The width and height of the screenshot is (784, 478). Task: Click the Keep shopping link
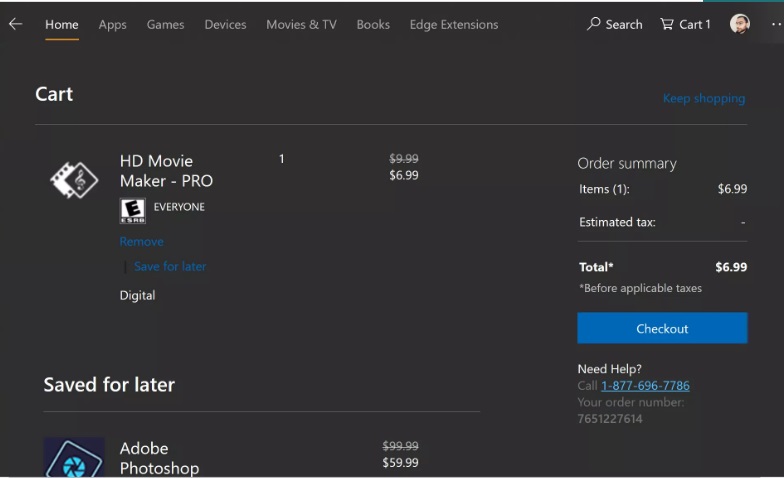pyautogui.click(x=703, y=98)
